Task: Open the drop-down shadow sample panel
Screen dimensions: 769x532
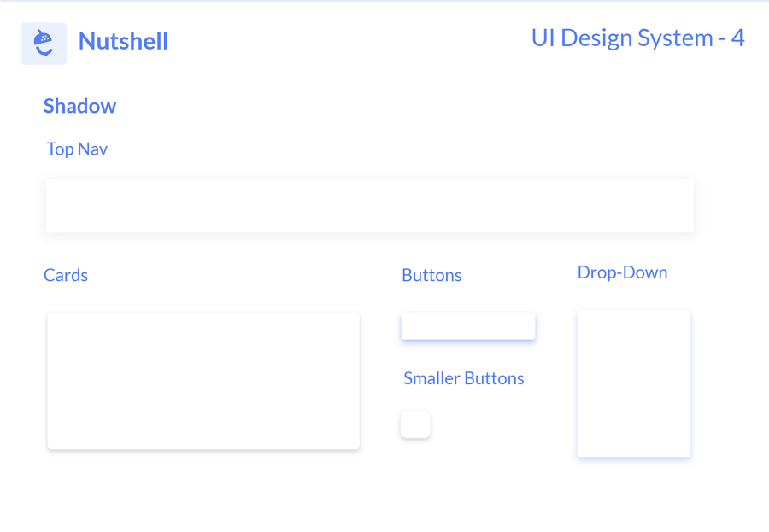Action: tap(633, 383)
